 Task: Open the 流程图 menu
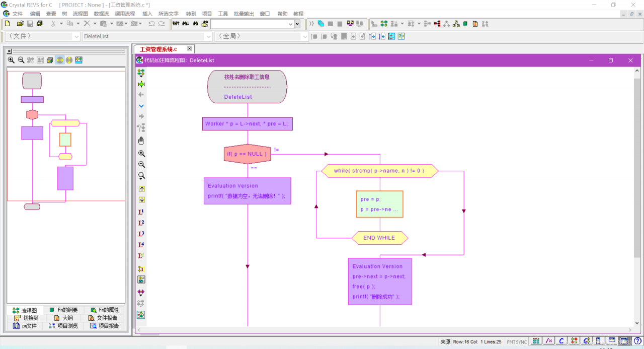click(x=80, y=14)
